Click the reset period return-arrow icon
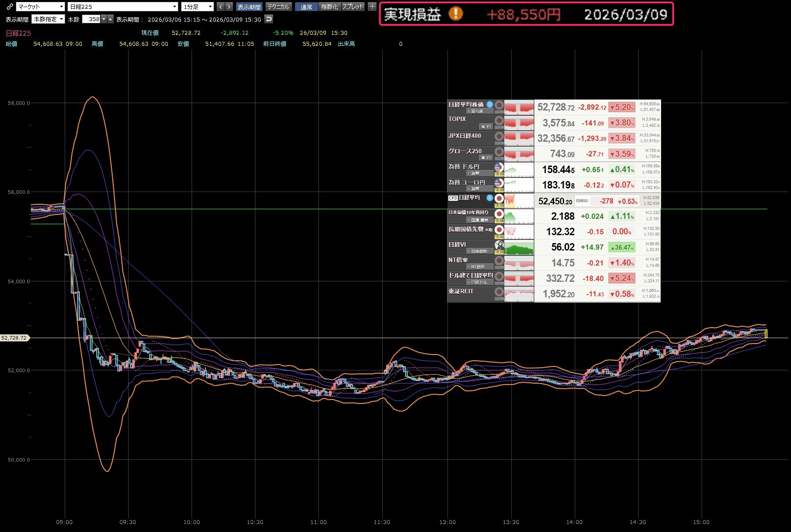 pos(269,19)
